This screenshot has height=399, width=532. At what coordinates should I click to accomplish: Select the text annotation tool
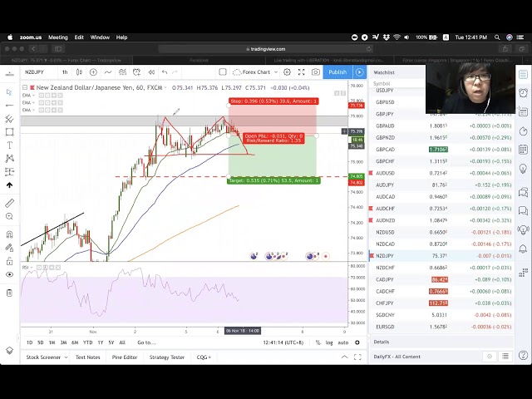pyautogui.click(x=9, y=145)
